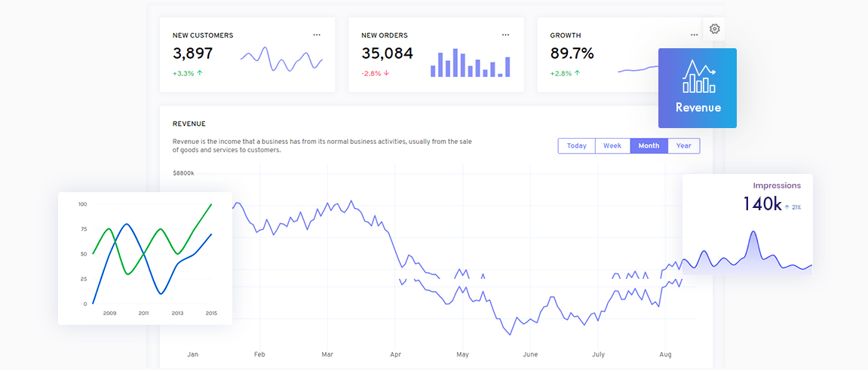Click the red down arrow beside -2.8%

[387, 73]
